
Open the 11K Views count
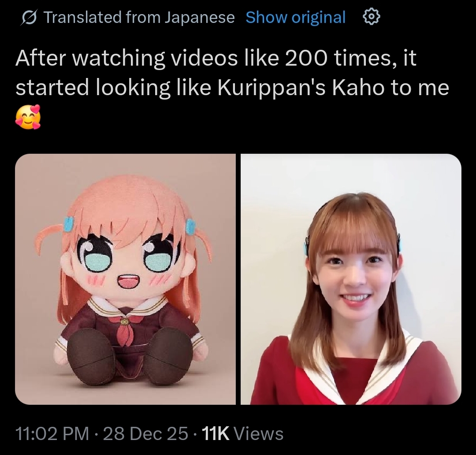click(242, 433)
